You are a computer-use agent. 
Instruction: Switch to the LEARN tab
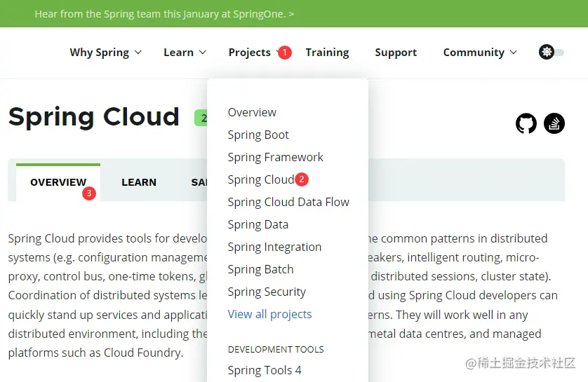139,182
